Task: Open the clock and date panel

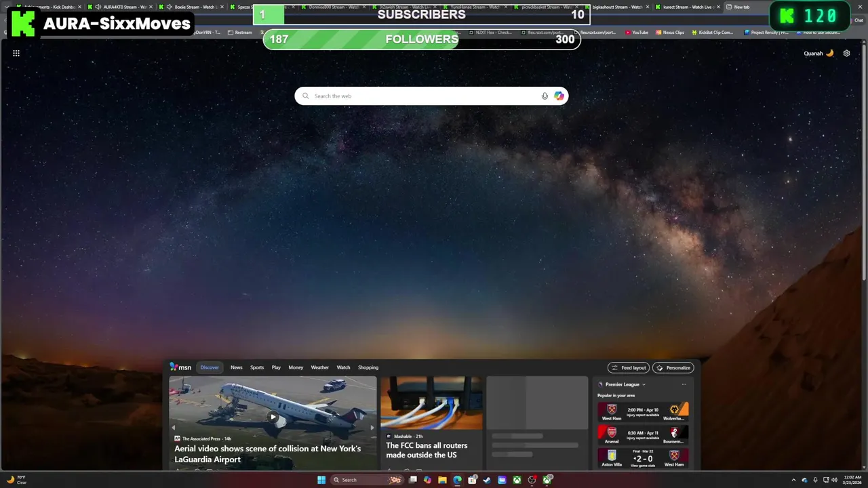Action: pos(852,480)
